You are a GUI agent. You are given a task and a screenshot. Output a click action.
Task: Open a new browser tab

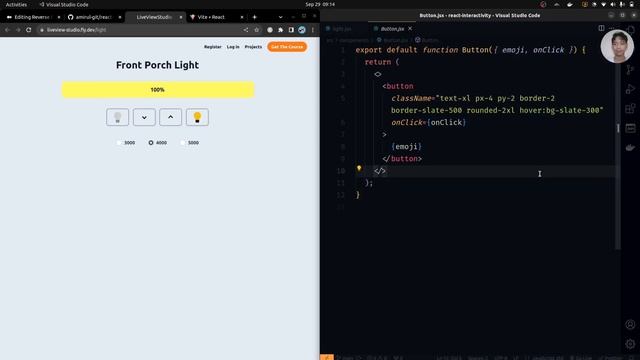[254, 17]
